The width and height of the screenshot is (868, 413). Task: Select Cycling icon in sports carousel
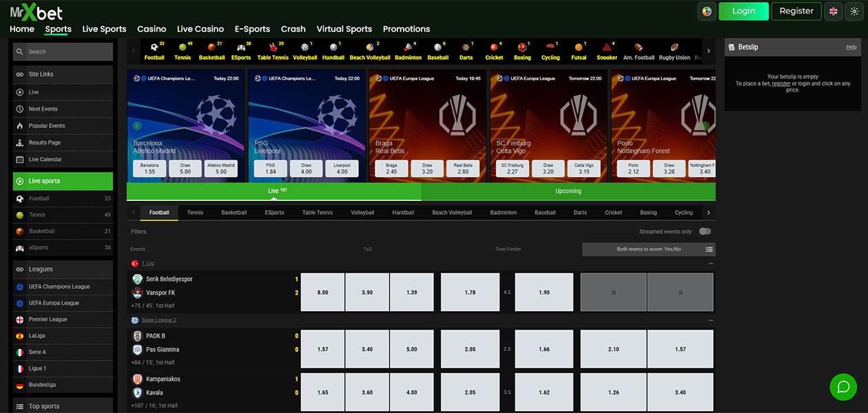(550, 51)
